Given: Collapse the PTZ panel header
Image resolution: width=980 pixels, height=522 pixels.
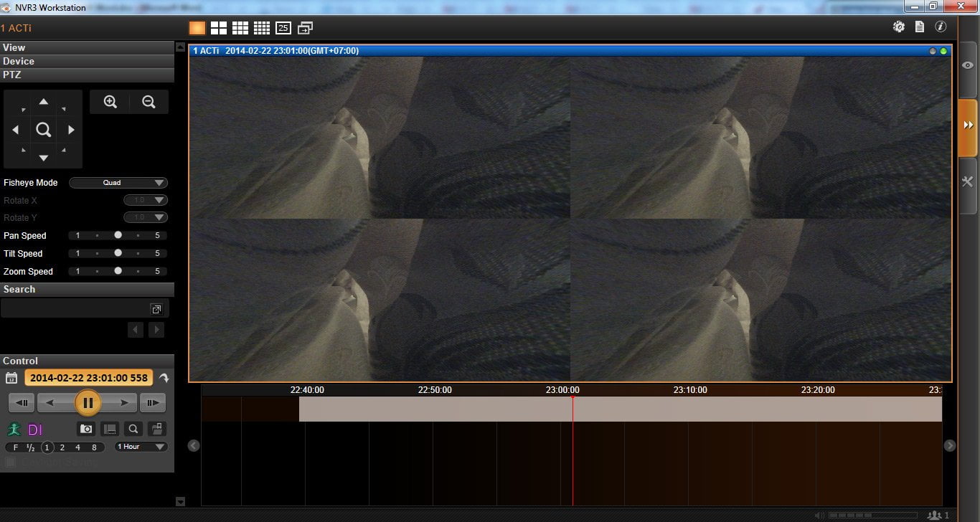Looking at the screenshot, I should tap(87, 75).
